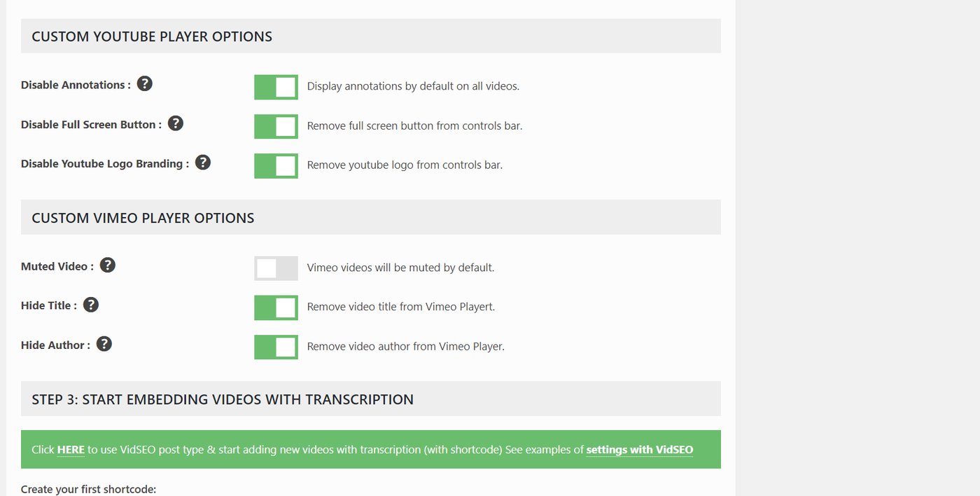Toggle the Hide Title switch

pyautogui.click(x=276, y=307)
